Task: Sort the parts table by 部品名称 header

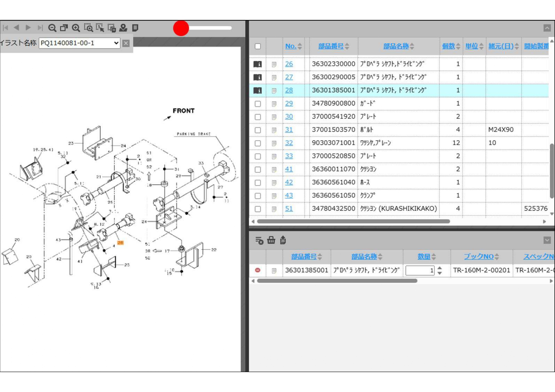Action: (396, 46)
